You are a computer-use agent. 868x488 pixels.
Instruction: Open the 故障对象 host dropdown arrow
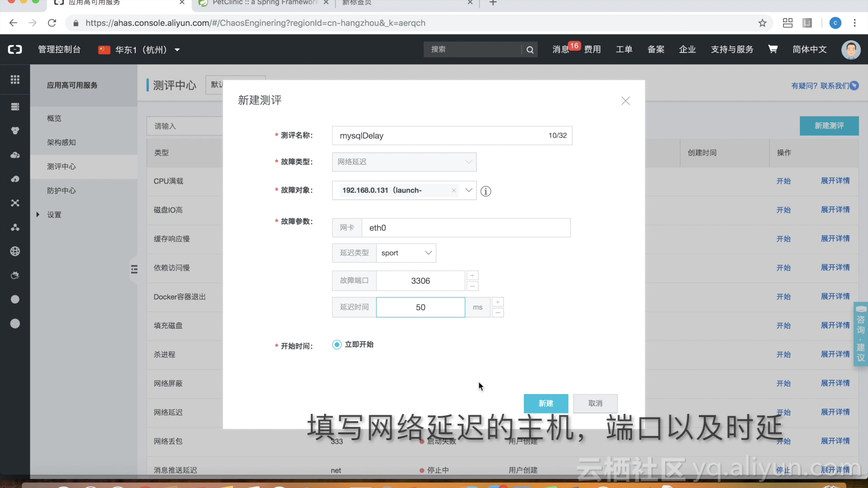(x=468, y=190)
